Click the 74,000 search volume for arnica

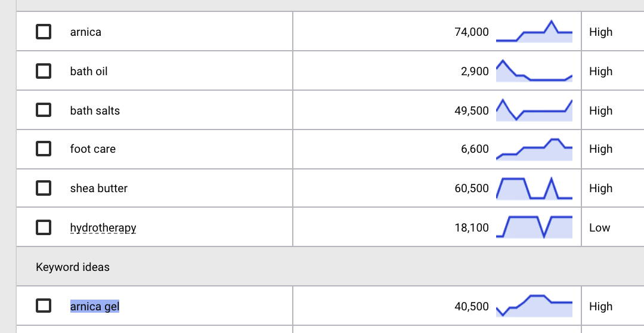[472, 32]
